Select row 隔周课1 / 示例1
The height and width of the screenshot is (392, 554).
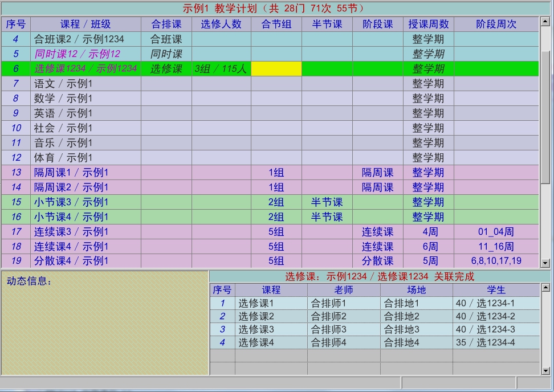tap(270, 172)
